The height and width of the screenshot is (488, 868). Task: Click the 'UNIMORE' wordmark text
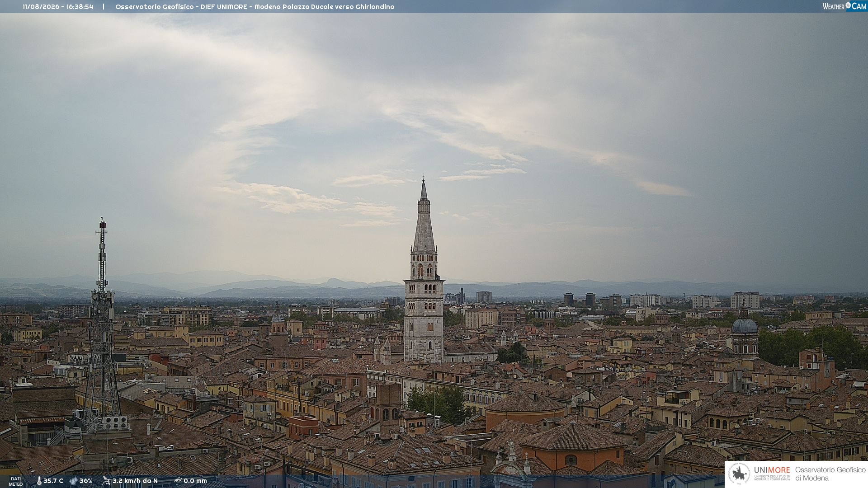coord(772,470)
